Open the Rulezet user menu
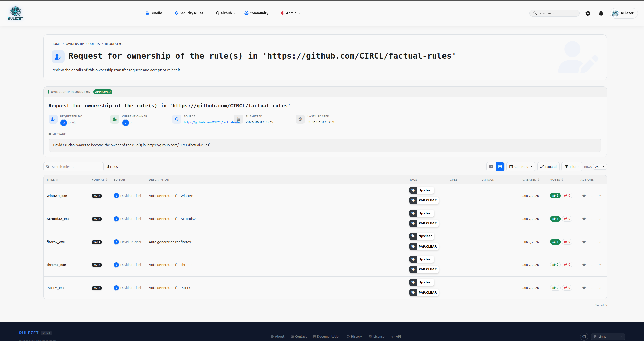The height and width of the screenshot is (341, 644). (624, 13)
